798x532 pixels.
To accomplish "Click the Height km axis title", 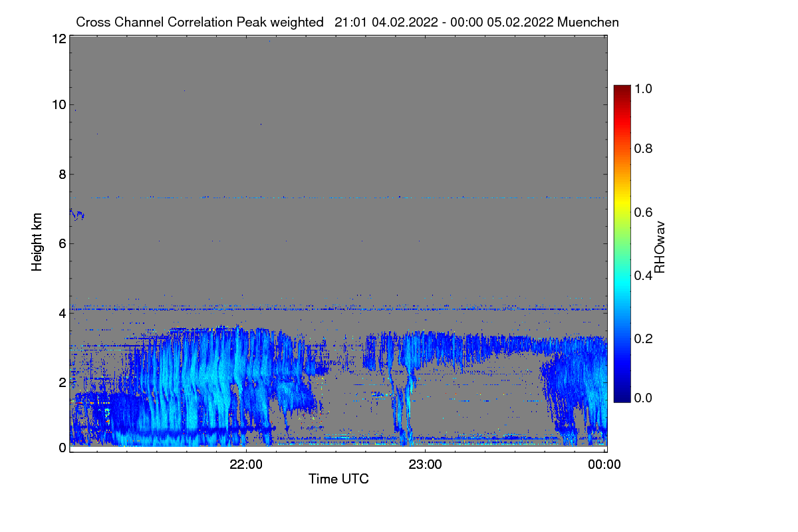I will pyautogui.click(x=37, y=241).
